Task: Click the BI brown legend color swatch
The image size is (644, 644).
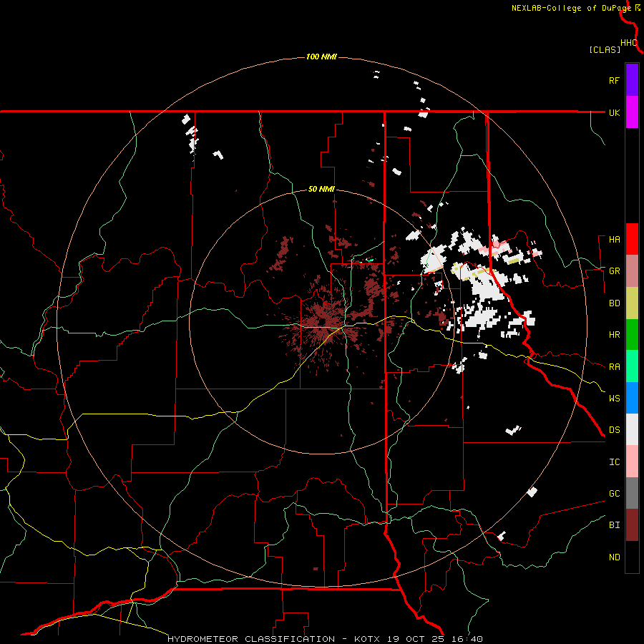Action: click(632, 525)
